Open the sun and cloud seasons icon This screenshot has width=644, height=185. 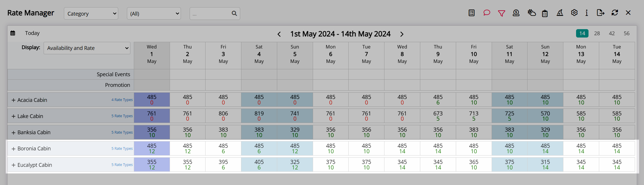point(532,13)
